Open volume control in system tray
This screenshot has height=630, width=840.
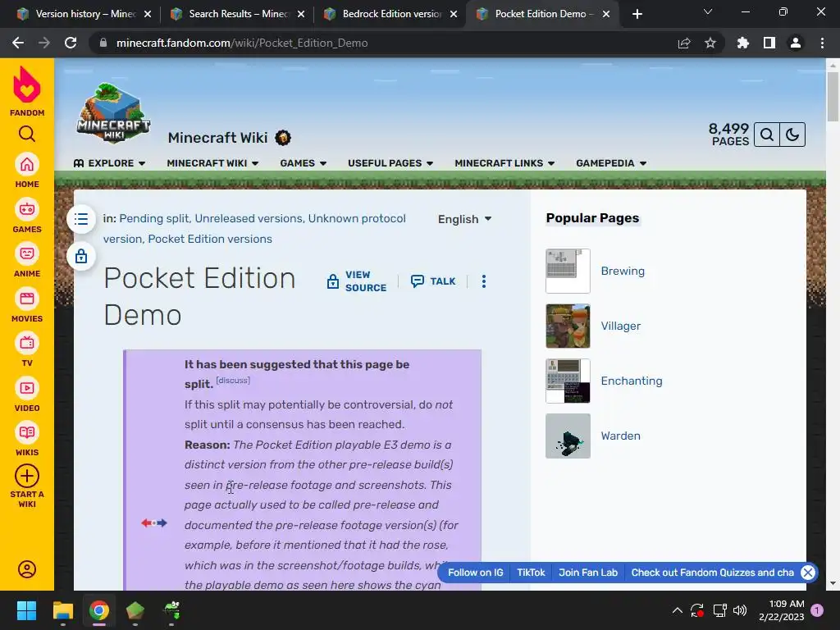(740, 610)
